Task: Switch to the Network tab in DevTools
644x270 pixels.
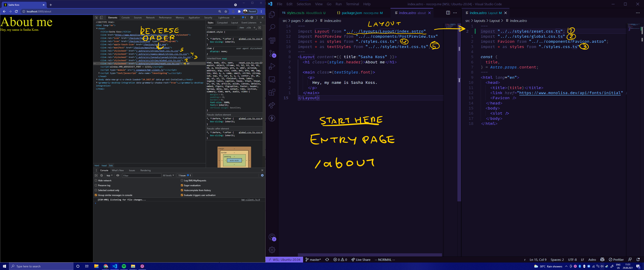Action: (150, 18)
